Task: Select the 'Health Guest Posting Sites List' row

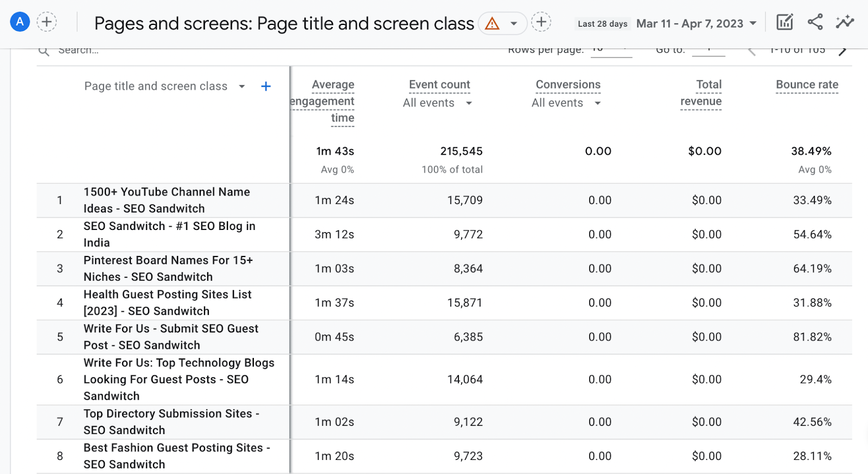Action: pyautogui.click(x=167, y=303)
